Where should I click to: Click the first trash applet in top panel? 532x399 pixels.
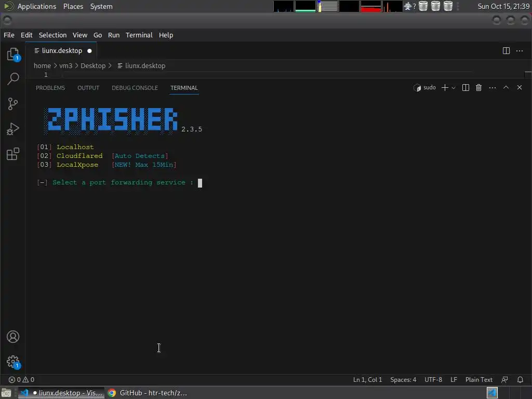pyautogui.click(x=423, y=6)
